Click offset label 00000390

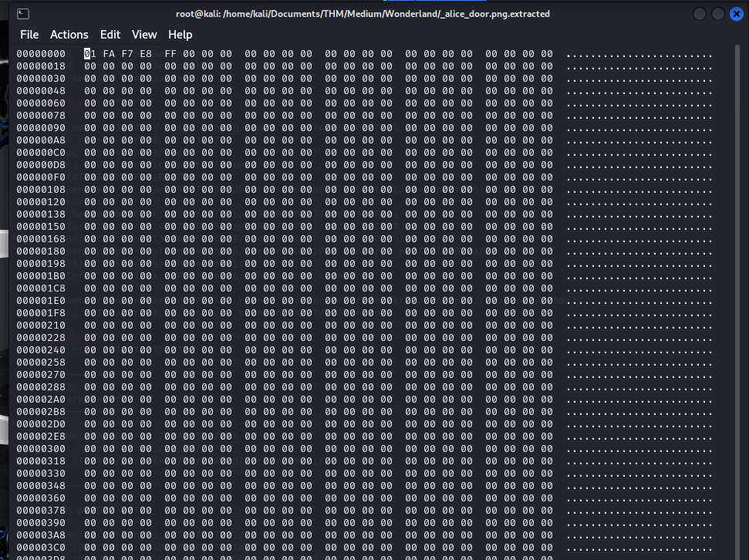pos(41,523)
